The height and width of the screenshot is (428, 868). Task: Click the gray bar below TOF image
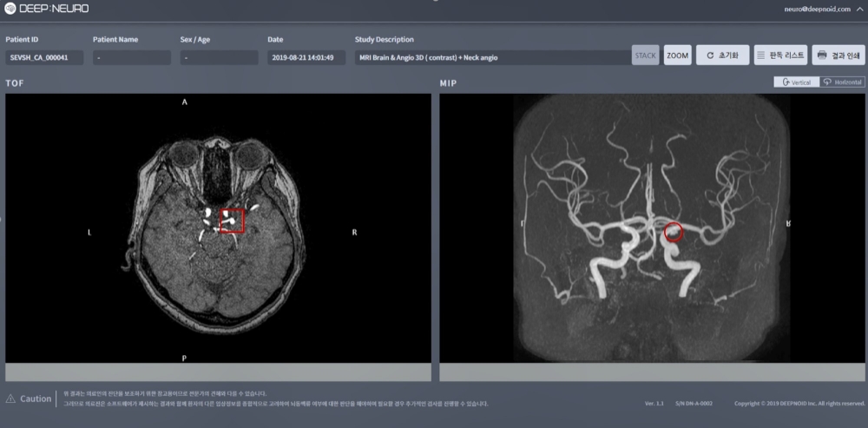pos(218,372)
